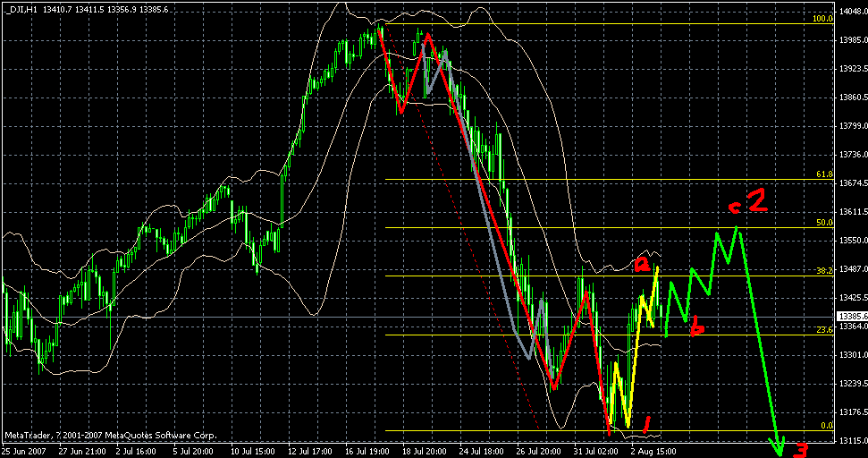Screen dimensions: 868x458
Task: Click the 13425.5 price axis label
Action: coord(853,297)
